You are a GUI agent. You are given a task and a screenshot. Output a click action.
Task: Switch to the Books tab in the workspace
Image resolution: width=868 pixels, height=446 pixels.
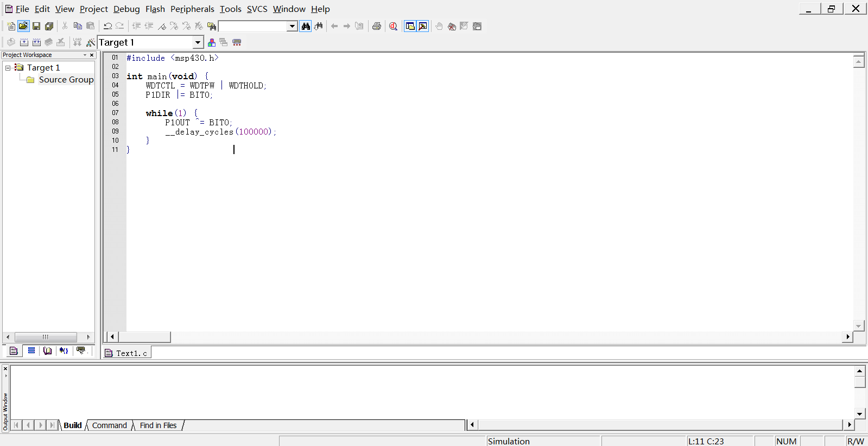click(48, 351)
